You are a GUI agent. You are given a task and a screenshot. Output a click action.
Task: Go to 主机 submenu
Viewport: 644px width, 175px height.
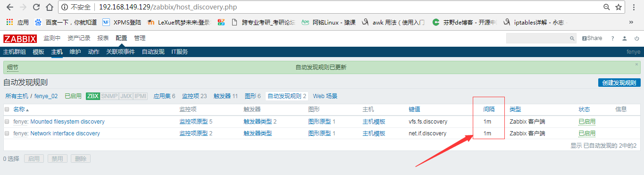pyautogui.click(x=57, y=52)
